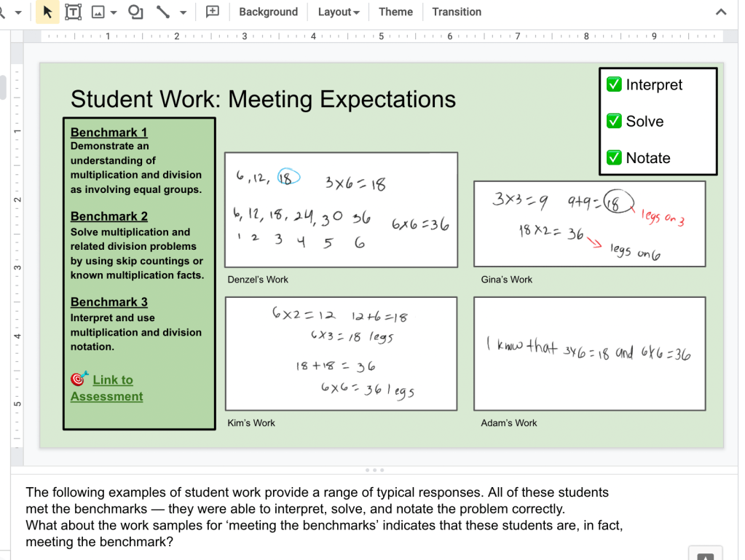Click the dart target emoji icon
This screenshot has width=745, height=560.
tap(79, 379)
